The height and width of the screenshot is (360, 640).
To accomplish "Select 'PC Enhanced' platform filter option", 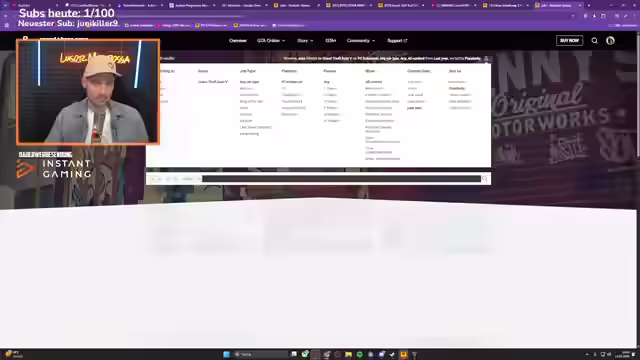I will tap(292, 82).
